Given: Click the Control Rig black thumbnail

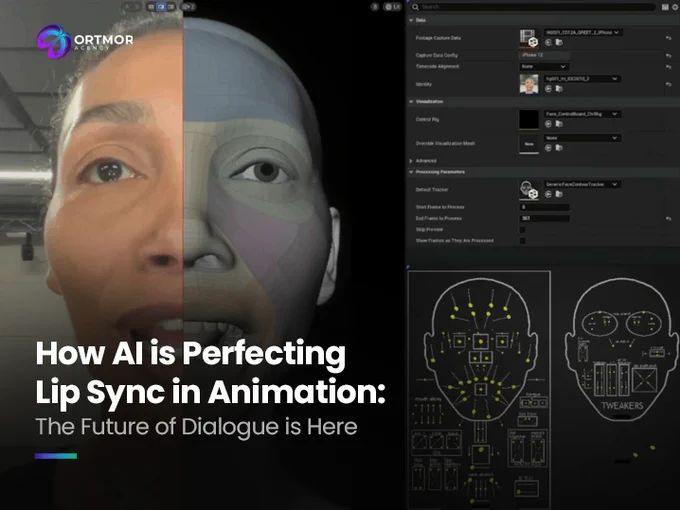Looking at the screenshot, I should pyautogui.click(x=529, y=119).
